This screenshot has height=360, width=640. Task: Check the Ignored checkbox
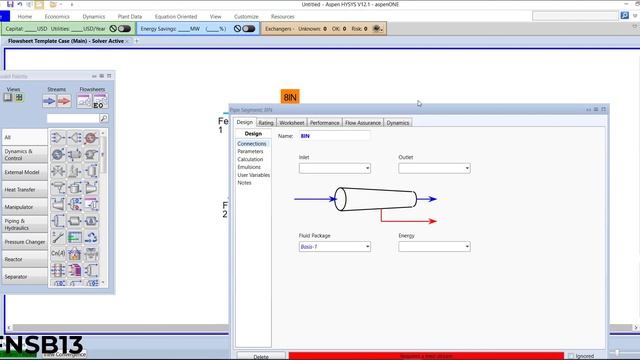pos(571,356)
